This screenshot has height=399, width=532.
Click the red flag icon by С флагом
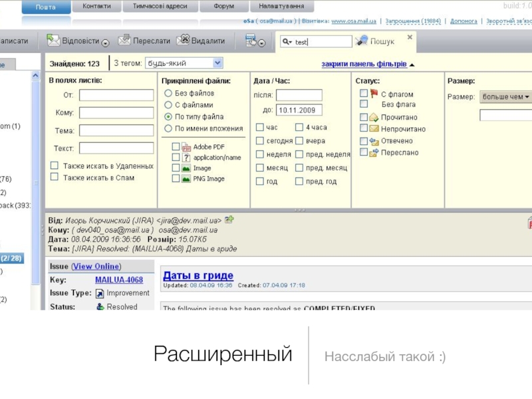[374, 94]
